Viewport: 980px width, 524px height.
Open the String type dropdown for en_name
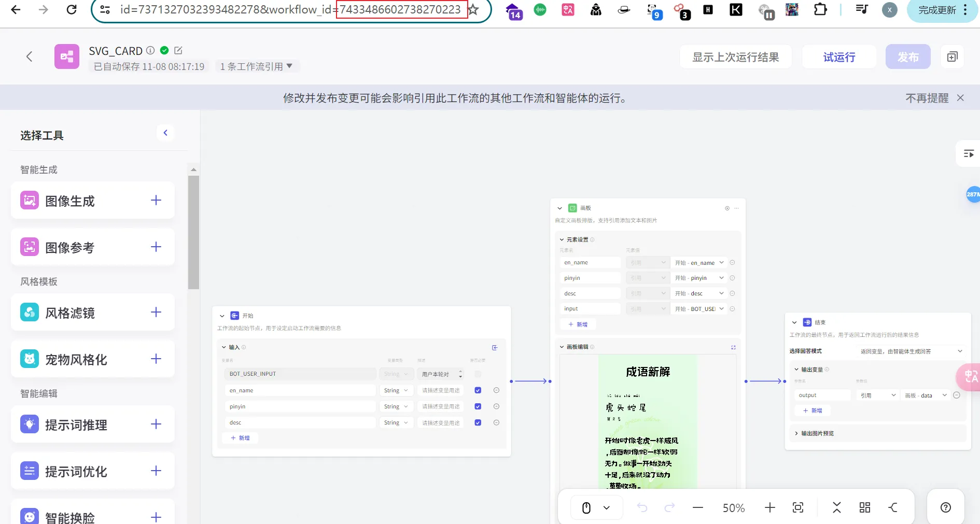[396, 390]
